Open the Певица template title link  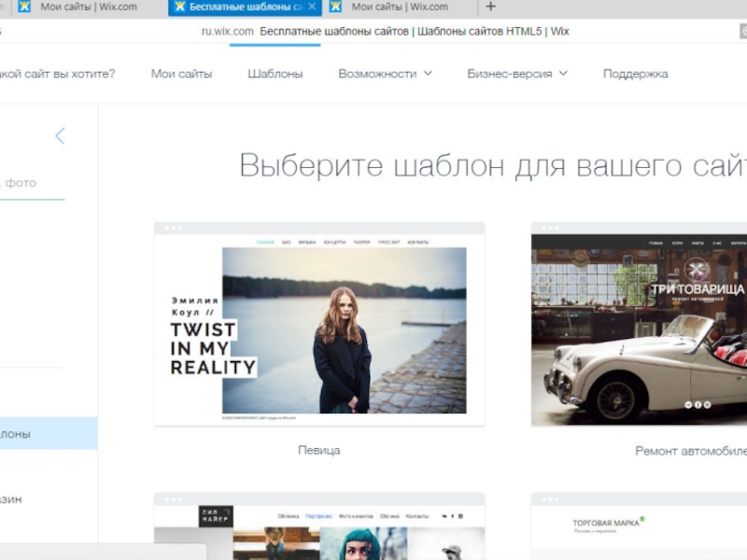[318, 450]
